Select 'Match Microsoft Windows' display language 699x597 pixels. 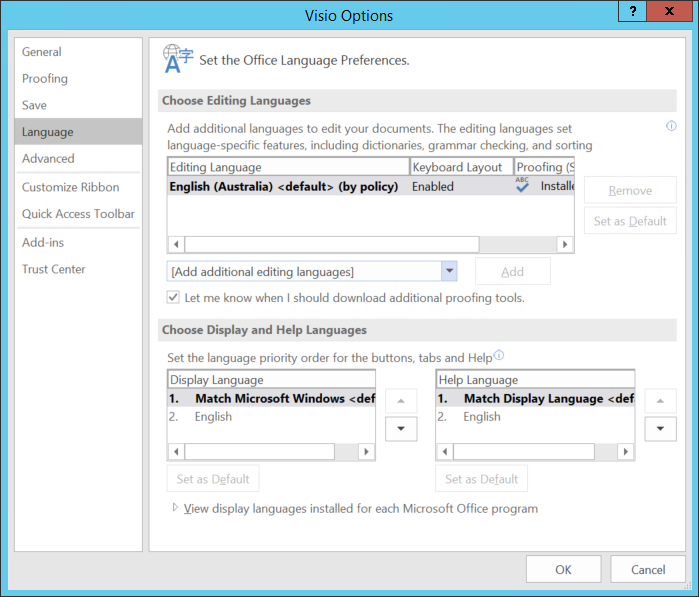(x=271, y=398)
